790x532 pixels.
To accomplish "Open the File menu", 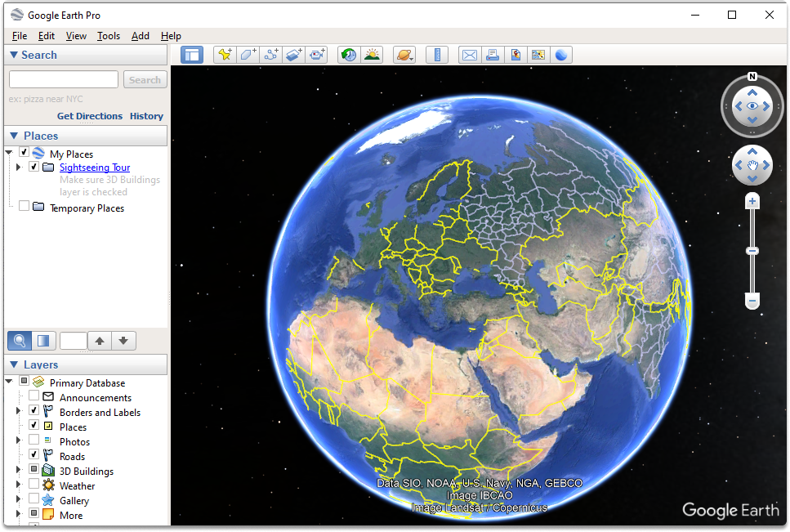I will point(20,36).
